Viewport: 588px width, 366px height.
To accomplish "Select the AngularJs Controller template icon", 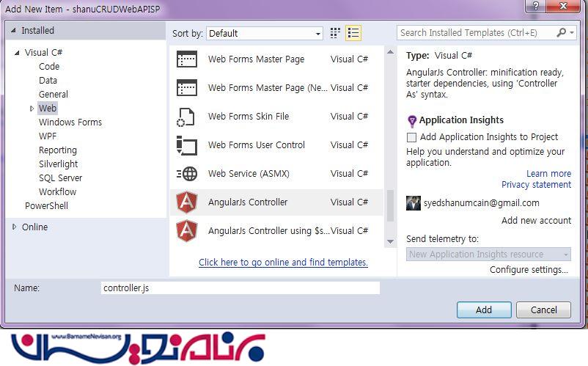I will 187,202.
